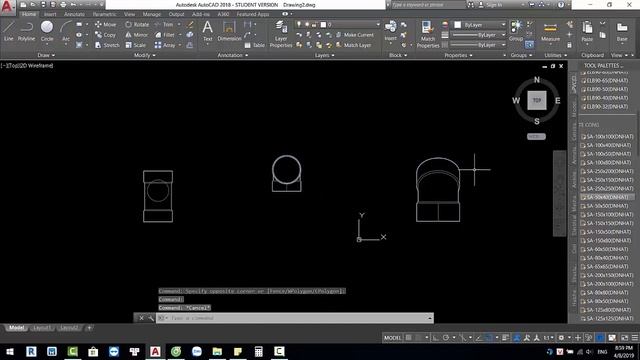640x360 pixels.
Task: Select the Line tool
Action: click(x=9, y=31)
